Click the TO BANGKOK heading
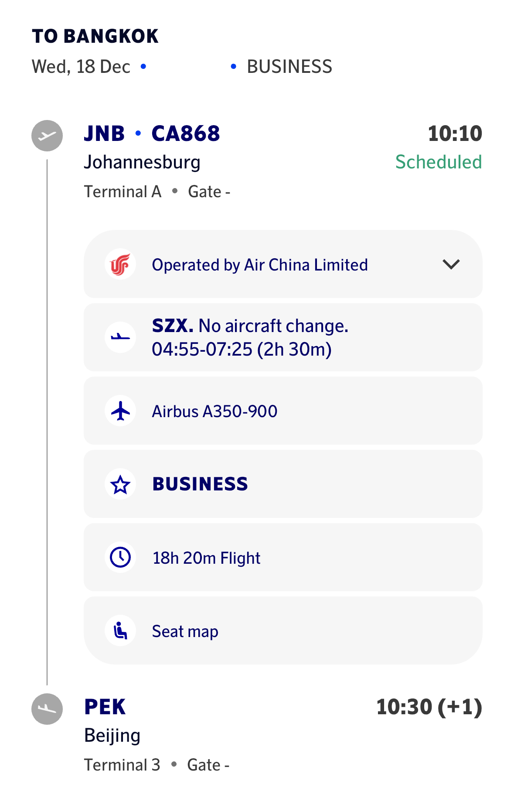This screenshot has height=812, width=514. (x=95, y=36)
